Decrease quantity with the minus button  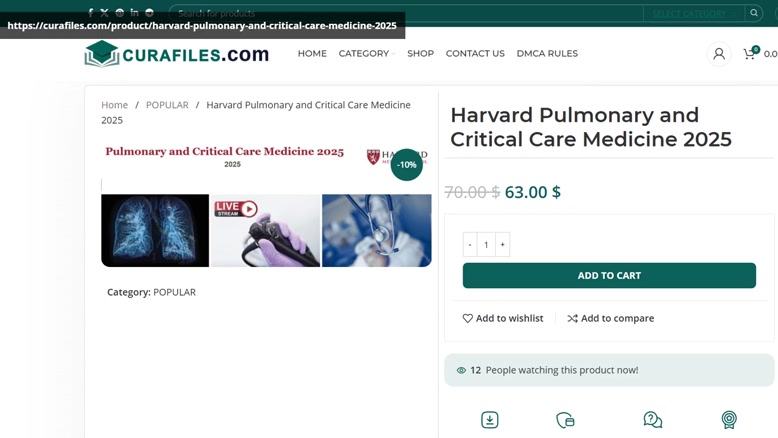coord(470,245)
